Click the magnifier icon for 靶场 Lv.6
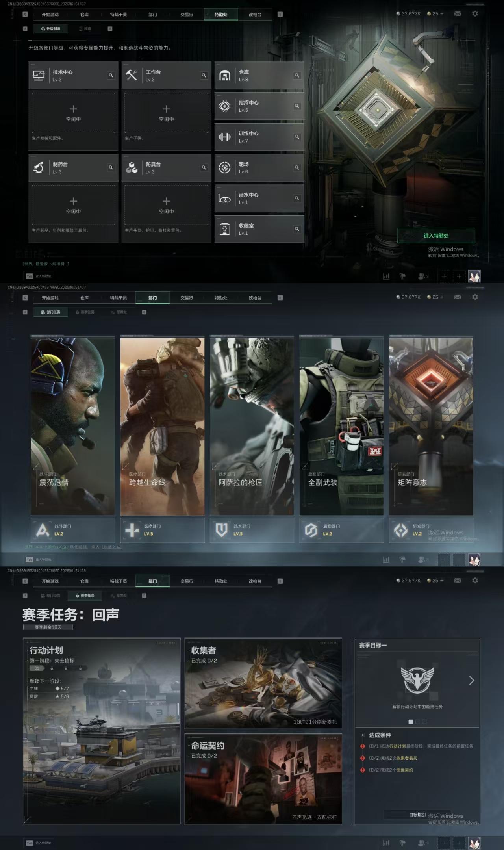The height and width of the screenshot is (850, 504). coord(297,167)
